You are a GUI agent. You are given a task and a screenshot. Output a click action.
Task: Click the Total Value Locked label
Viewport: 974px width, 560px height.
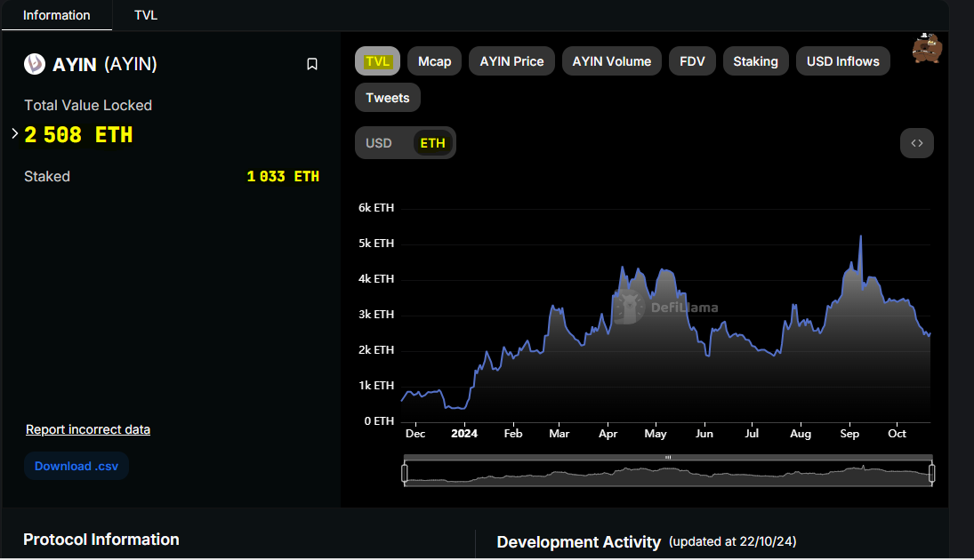click(x=88, y=105)
